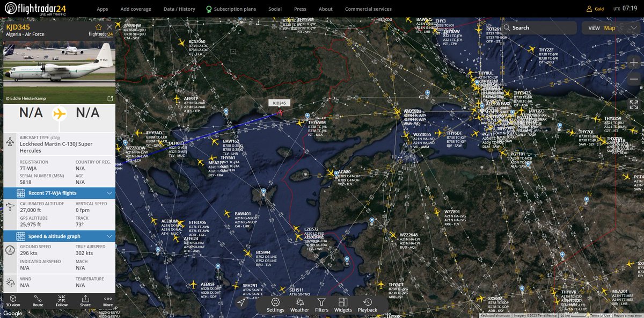The height and width of the screenshot is (318, 644).
Task: Start flight Playback mode
Action: pyautogui.click(x=368, y=305)
